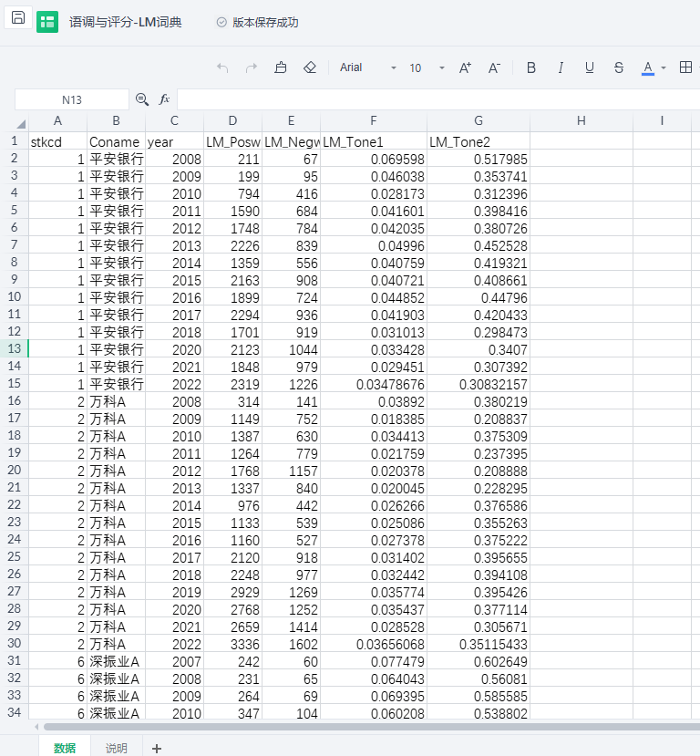700x756 pixels.
Task: Click cell with value 0.3407
Action: pos(479,349)
